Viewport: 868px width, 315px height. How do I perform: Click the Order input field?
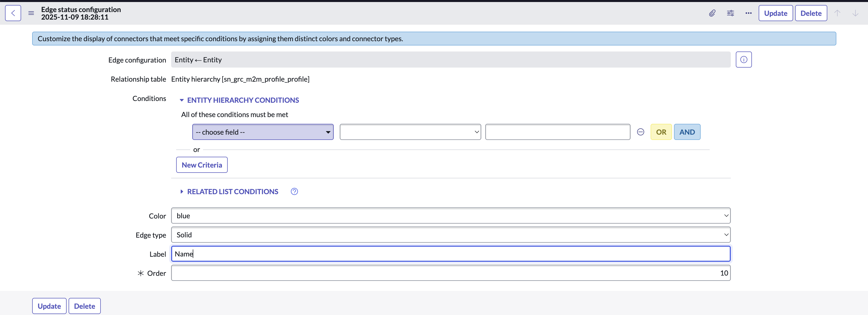[x=451, y=273]
